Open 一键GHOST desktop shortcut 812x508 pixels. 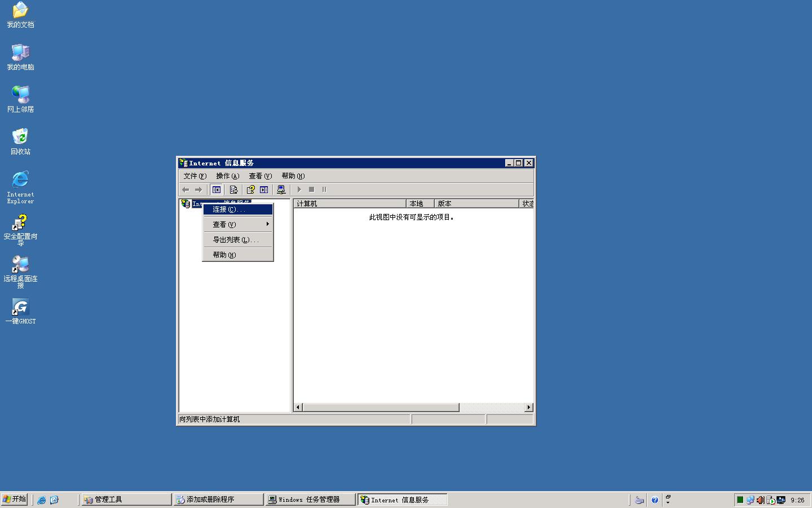[20, 312]
